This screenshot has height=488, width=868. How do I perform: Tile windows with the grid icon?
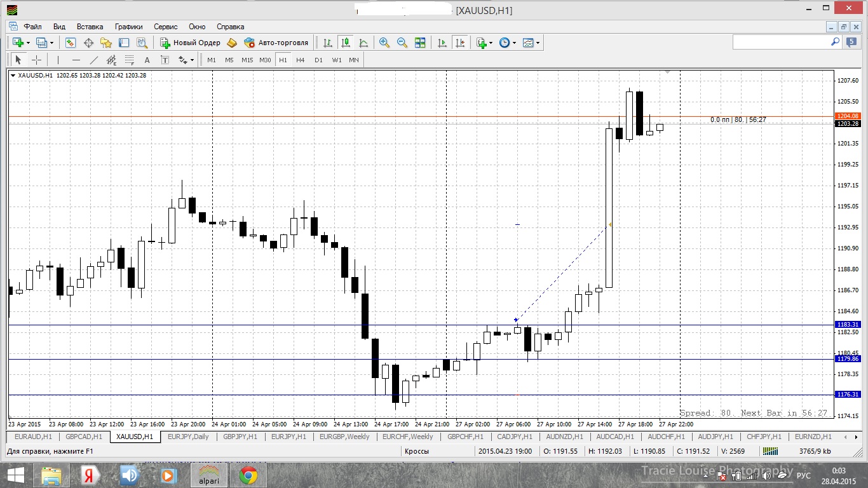pyautogui.click(x=420, y=43)
